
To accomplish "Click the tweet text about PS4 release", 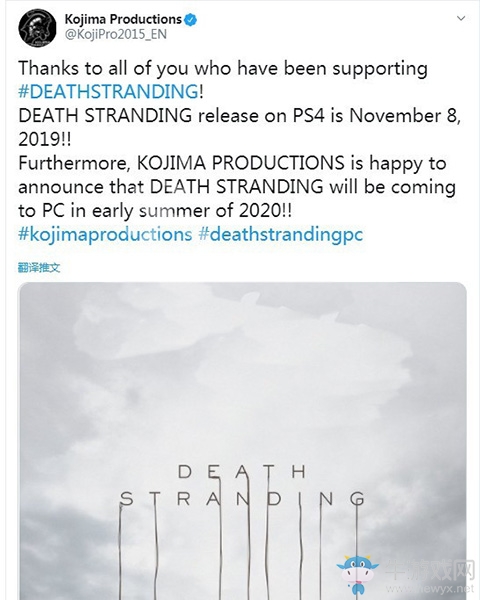I will coord(240,127).
